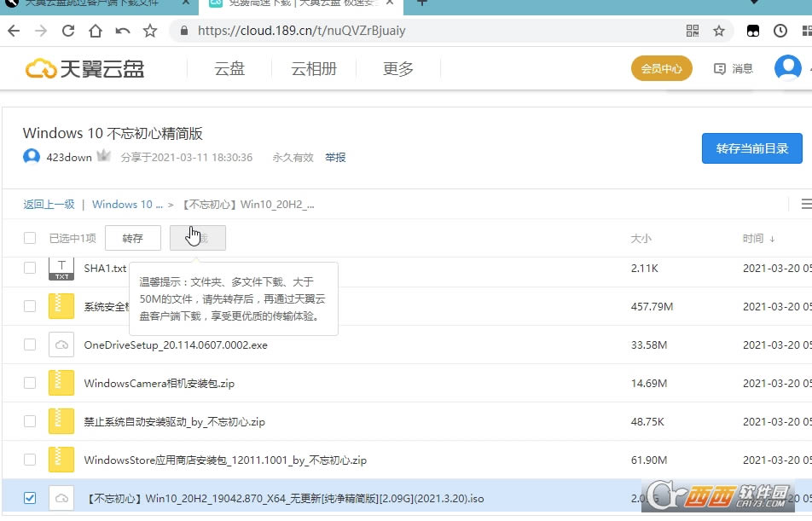Click the browser history clock icon
Screen dimensions: 812x521
[x=780, y=31]
